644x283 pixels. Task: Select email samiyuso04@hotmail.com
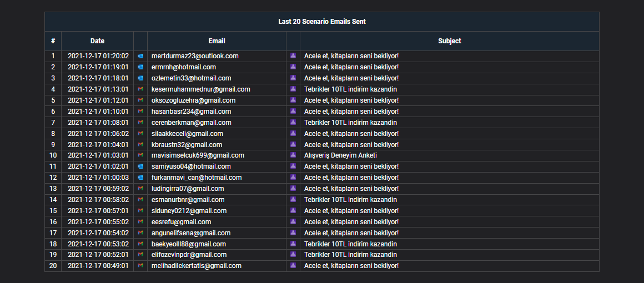point(191,166)
